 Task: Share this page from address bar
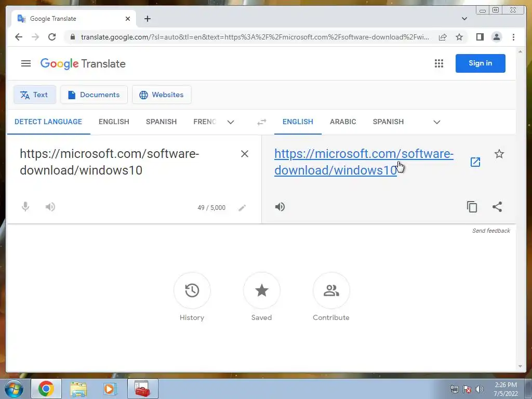click(443, 37)
